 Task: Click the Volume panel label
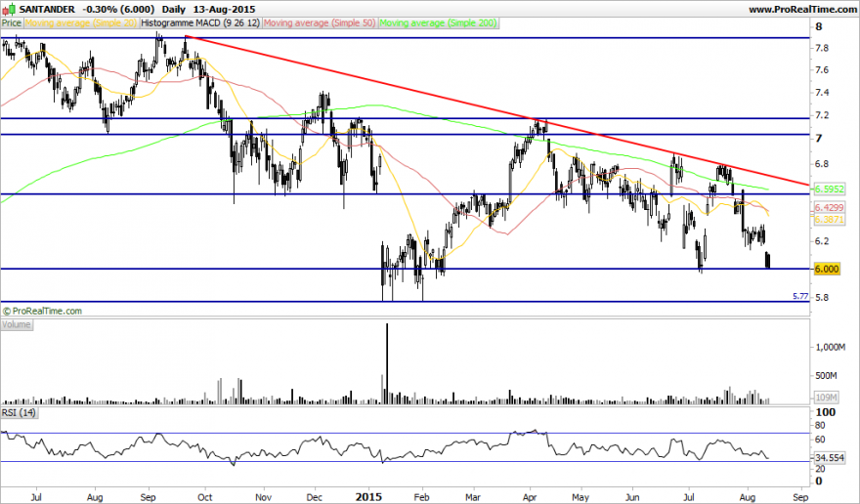coord(17,324)
